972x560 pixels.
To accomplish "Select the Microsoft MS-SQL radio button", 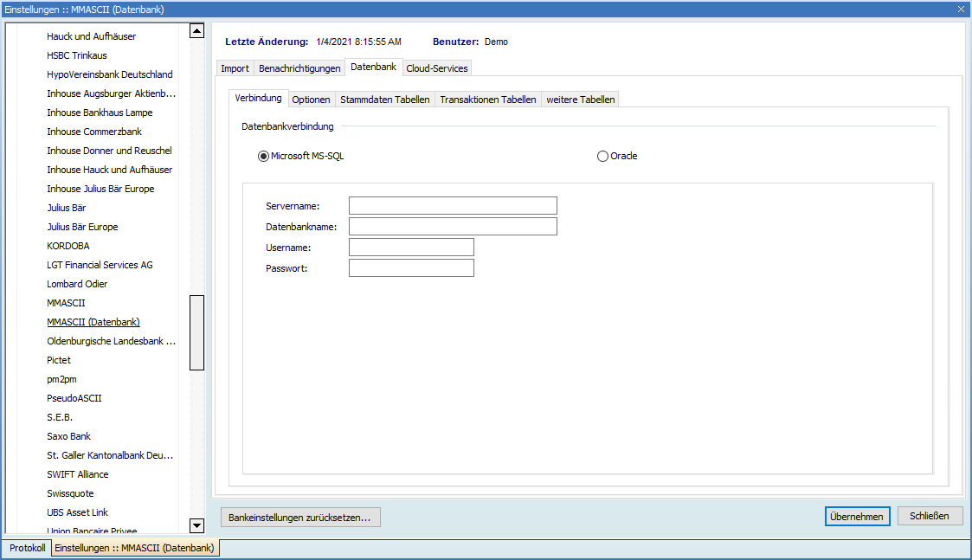I will [263, 157].
